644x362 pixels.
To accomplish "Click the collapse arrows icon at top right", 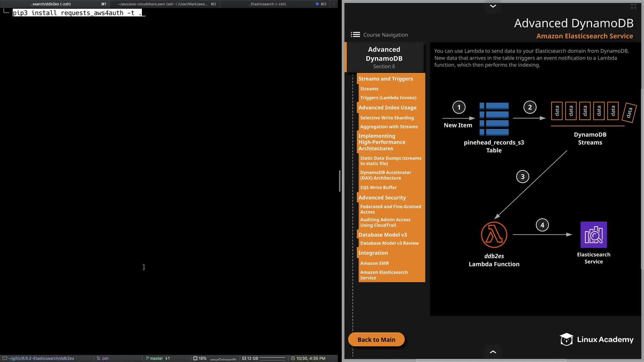I will 633,6.
